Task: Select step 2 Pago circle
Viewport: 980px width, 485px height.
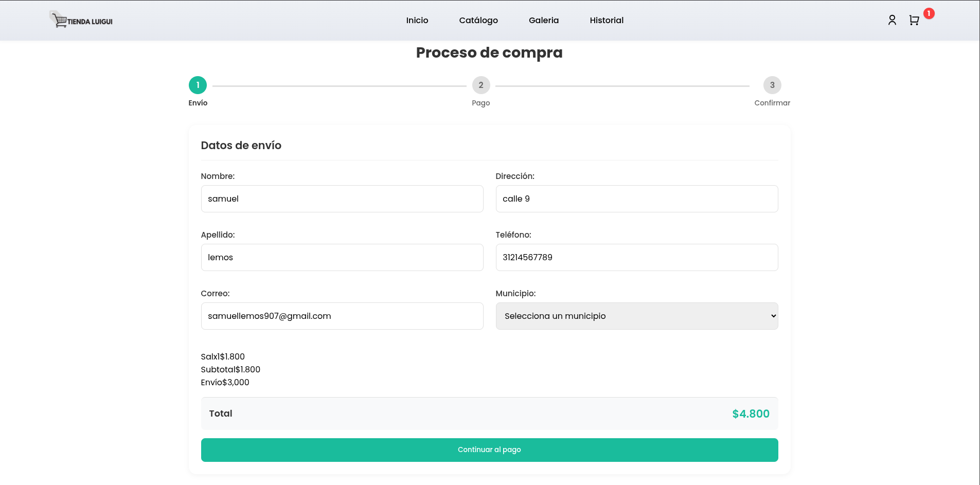Action: point(480,85)
